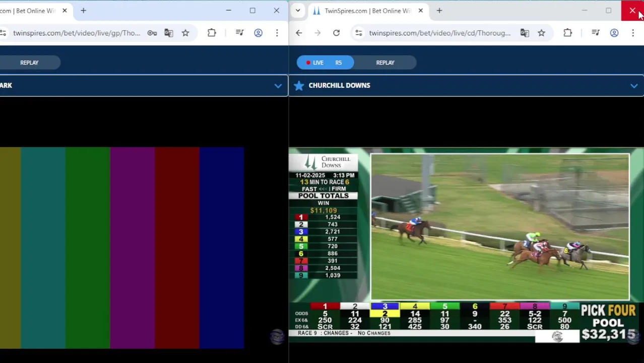644x363 pixels.
Task: Switch to REPLAY in right window
Action: click(x=385, y=63)
